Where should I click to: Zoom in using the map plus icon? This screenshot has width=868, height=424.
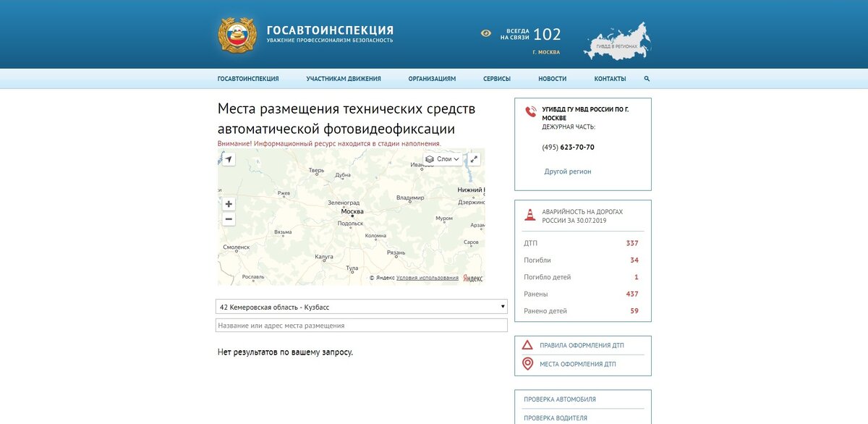click(229, 203)
